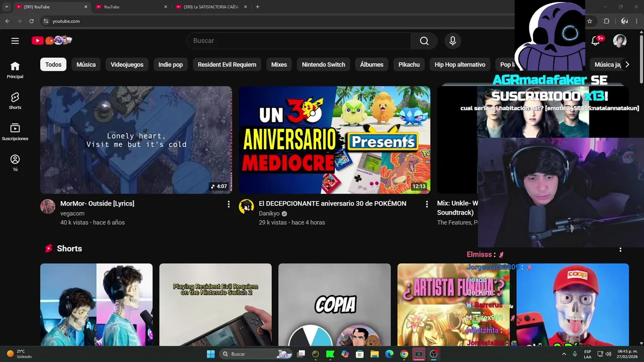Open the Mix: Unkle title link

coord(457,208)
